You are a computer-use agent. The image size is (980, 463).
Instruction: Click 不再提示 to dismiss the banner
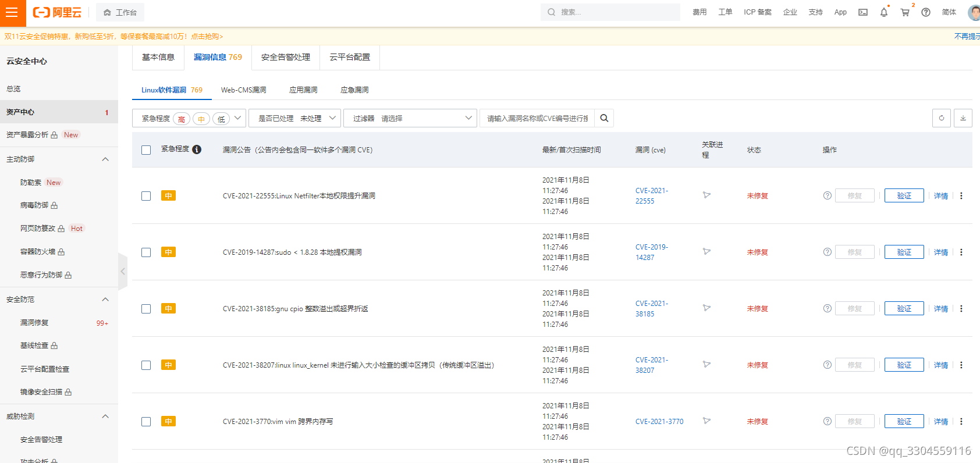pyautogui.click(x=967, y=36)
